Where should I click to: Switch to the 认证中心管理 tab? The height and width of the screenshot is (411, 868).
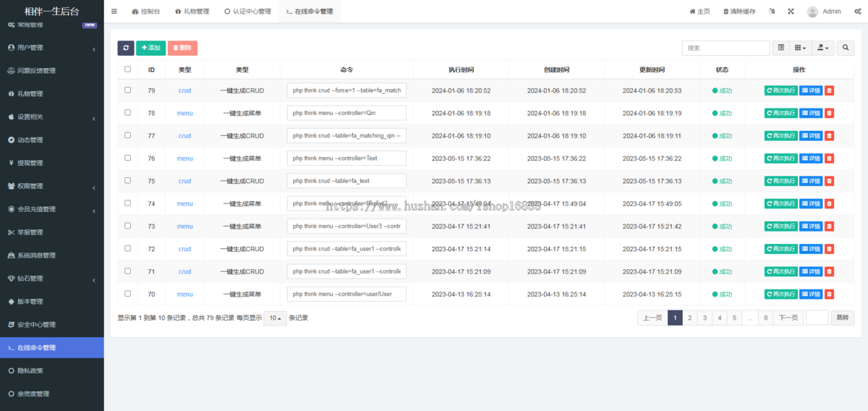[247, 12]
